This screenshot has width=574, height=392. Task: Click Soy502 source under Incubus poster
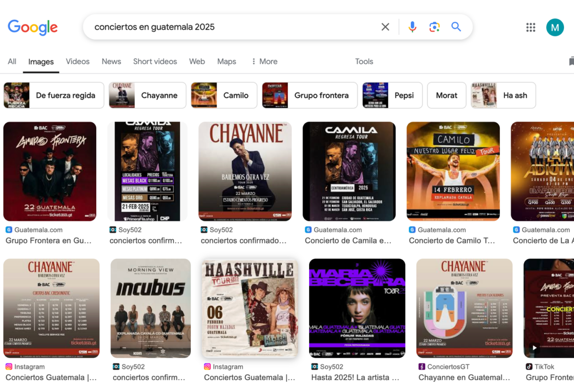click(x=129, y=367)
